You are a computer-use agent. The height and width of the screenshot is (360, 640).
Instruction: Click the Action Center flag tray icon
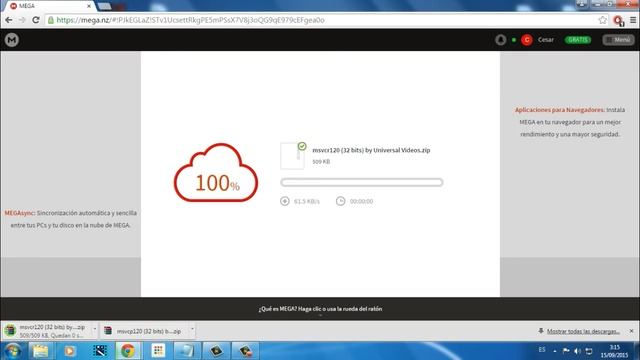[566, 351]
